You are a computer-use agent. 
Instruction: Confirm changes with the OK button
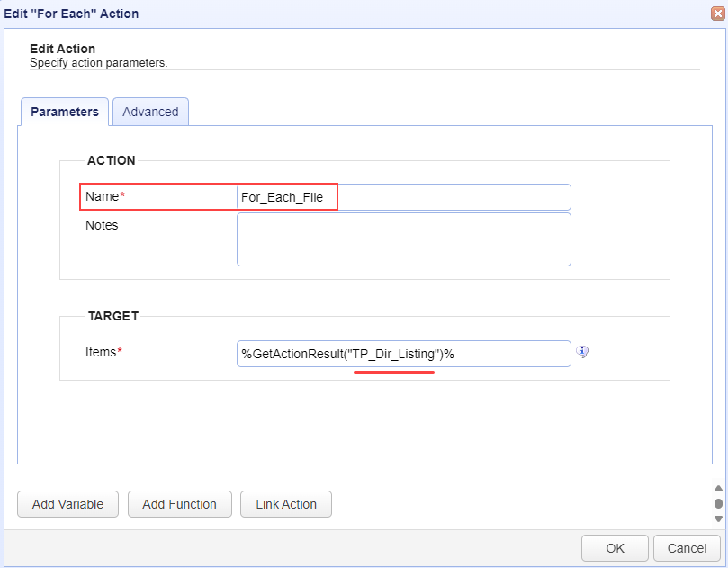tap(615, 548)
